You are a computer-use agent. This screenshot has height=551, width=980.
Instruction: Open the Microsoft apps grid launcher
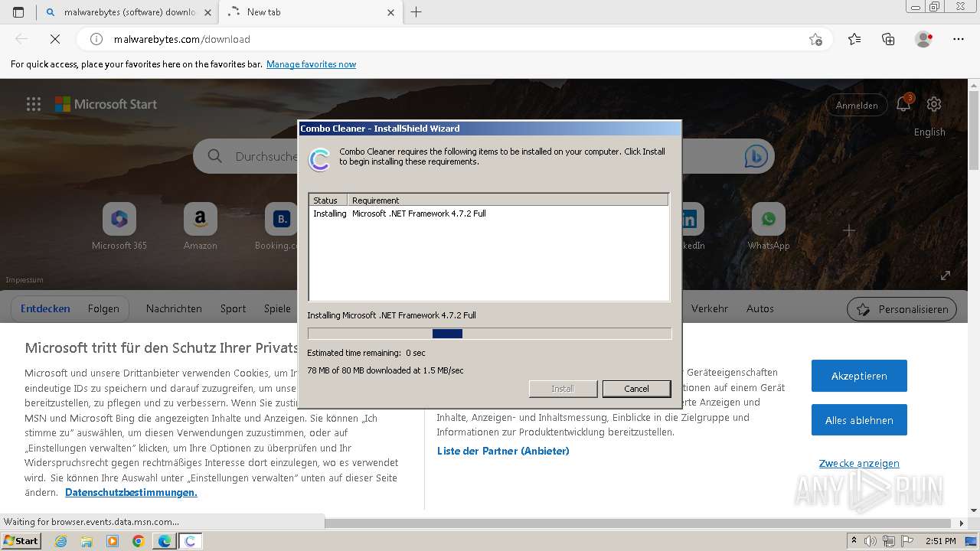point(34,104)
